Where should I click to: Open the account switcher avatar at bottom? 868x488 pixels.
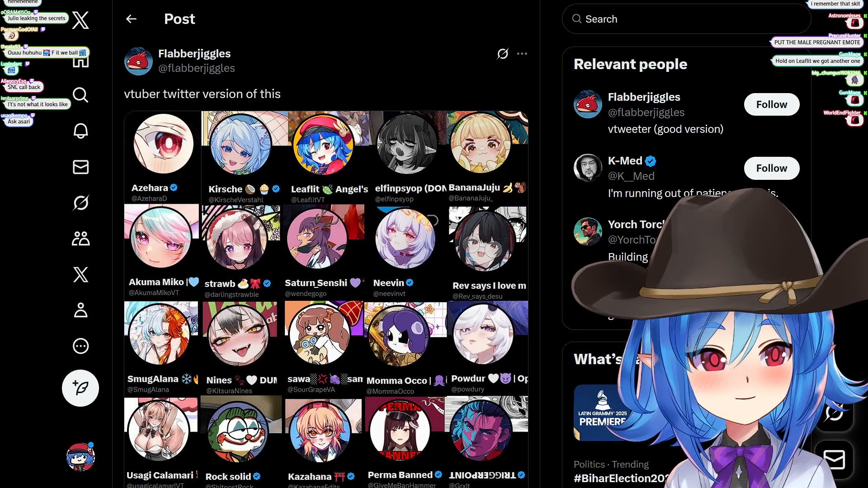tap(80, 457)
